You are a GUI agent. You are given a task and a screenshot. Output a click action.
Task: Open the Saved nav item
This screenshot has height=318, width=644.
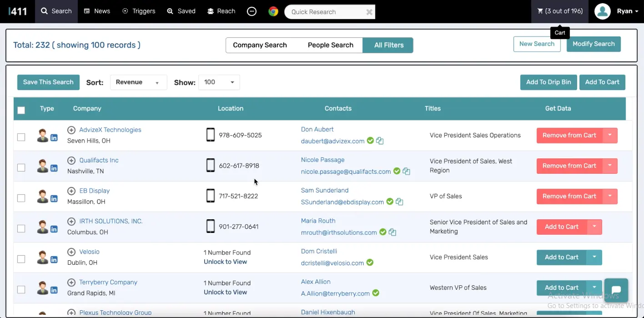[181, 11]
